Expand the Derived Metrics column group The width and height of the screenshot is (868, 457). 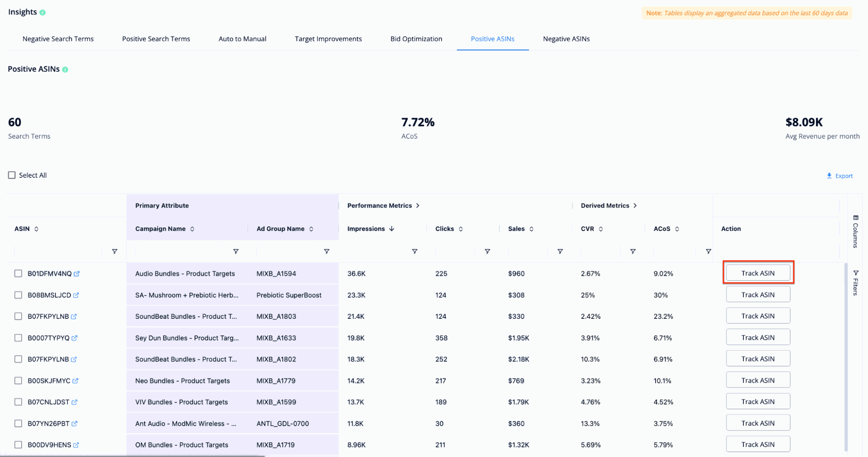(x=635, y=205)
